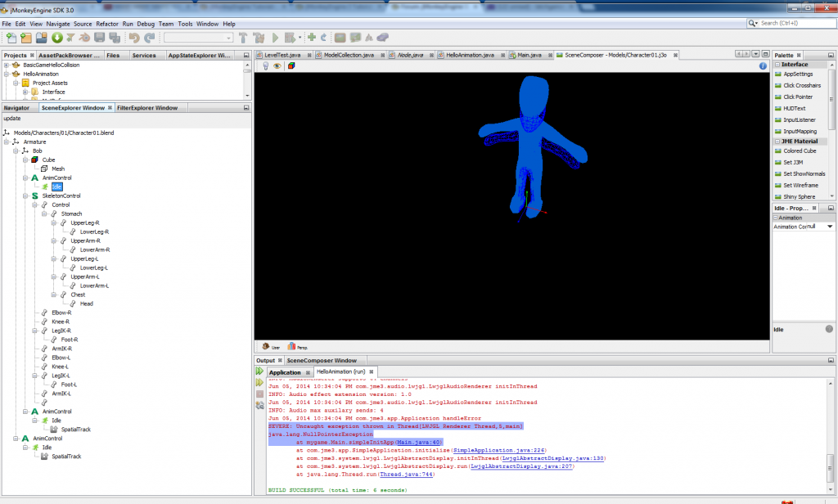Click the New Project toolbar icon
Image resolution: width=838 pixels, height=504 pixels.
pyautogui.click(x=26, y=38)
